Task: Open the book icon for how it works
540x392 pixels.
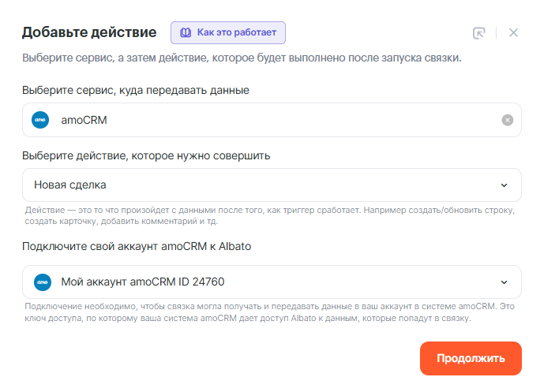Action: (x=186, y=33)
